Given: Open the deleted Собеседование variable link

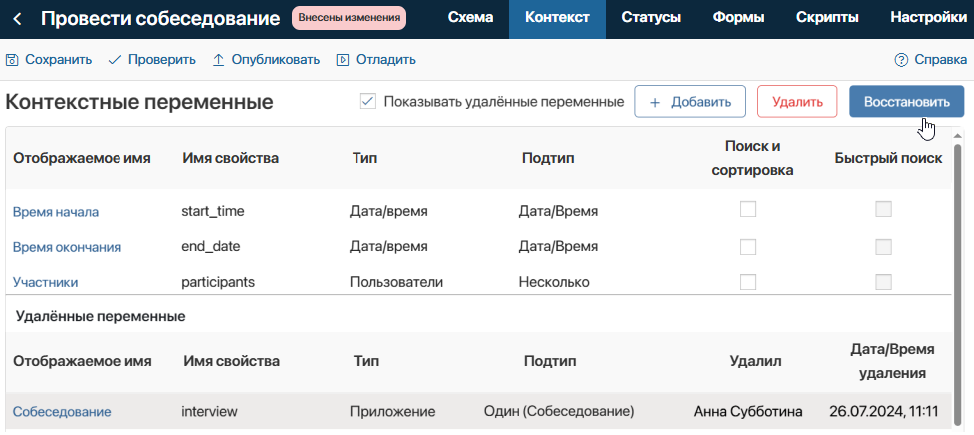Looking at the screenshot, I should (62, 411).
